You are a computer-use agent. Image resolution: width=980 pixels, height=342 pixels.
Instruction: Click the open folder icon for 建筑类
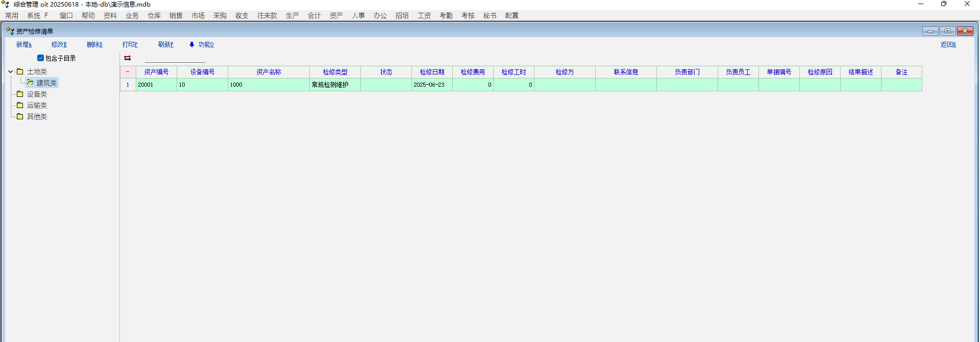pyautogui.click(x=30, y=83)
